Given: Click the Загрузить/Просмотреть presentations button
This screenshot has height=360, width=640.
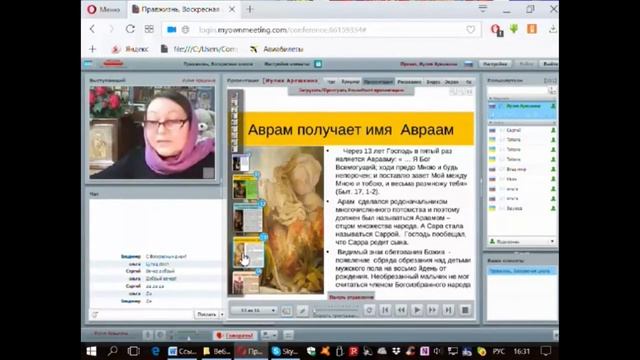Looking at the screenshot, I should [351, 90].
